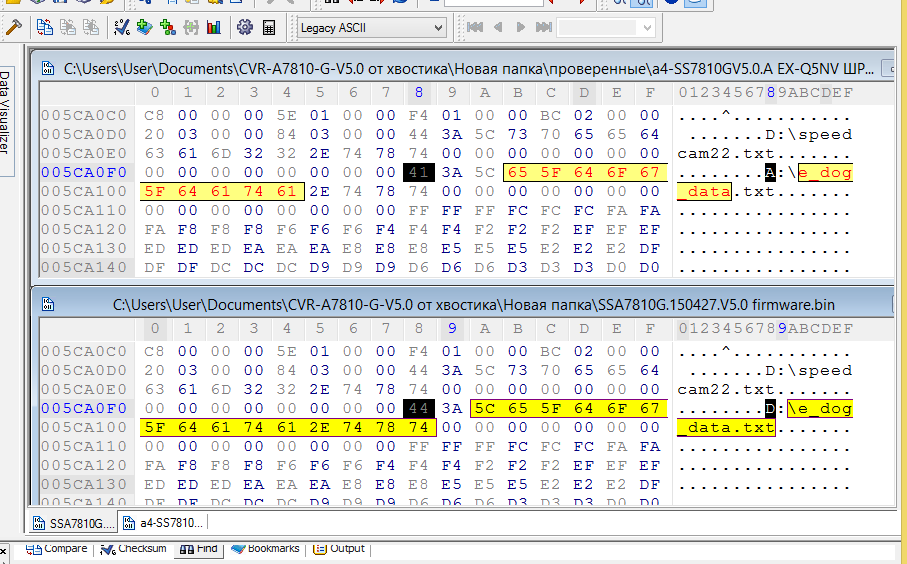Open the Legacy ASCII encoding dropdown
This screenshot has height=564, width=907.
(x=371, y=27)
